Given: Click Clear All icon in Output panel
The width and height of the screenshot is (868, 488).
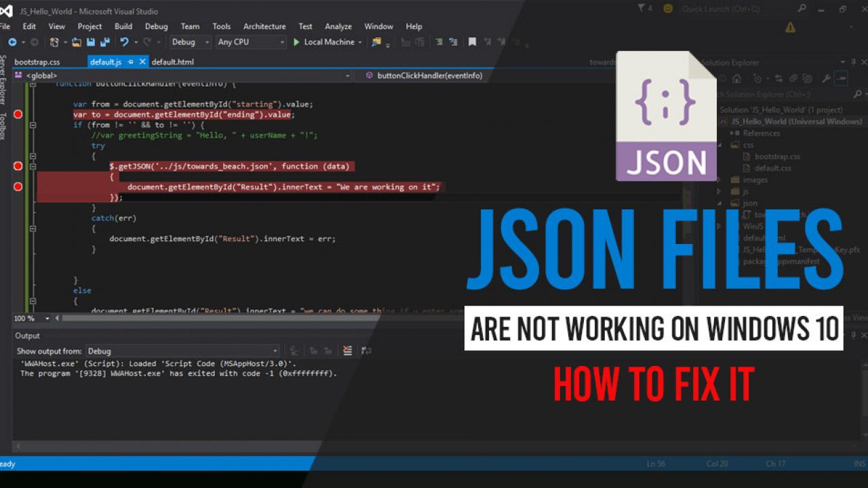Looking at the screenshot, I should tap(348, 351).
